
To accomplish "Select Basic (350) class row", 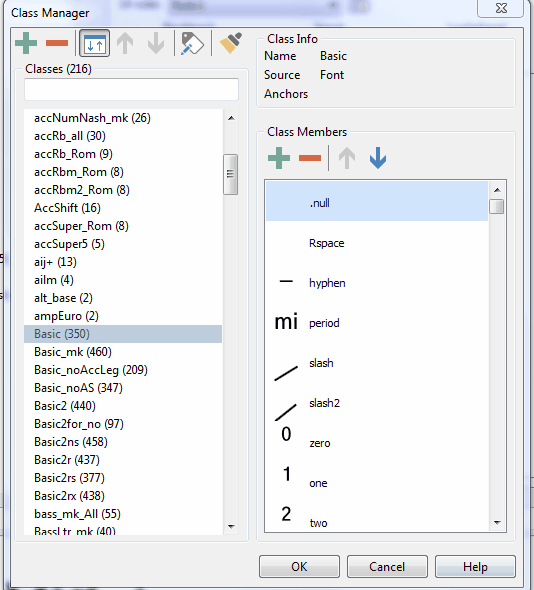I will click(x=123, y=334).
